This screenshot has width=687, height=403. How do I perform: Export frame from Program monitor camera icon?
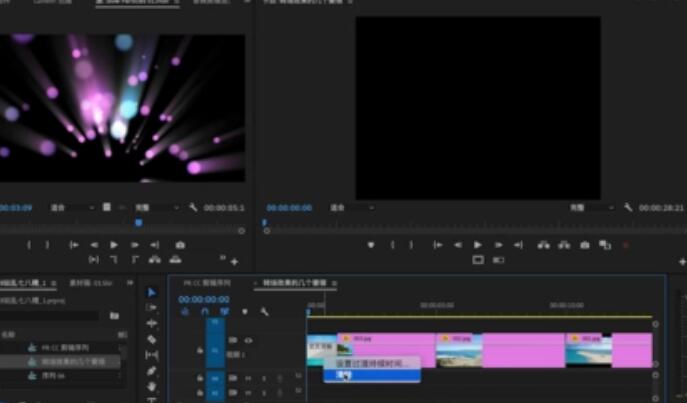(x=584, y=245)
